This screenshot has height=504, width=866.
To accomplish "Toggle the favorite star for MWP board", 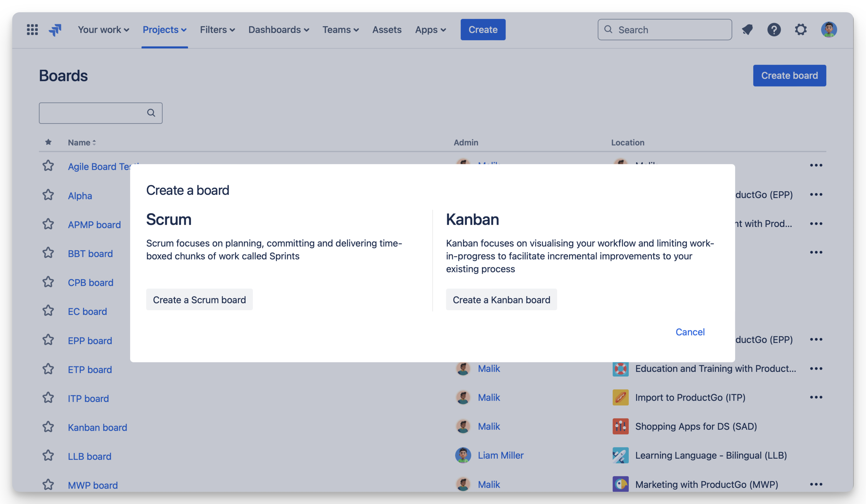I will click(48, 484).
